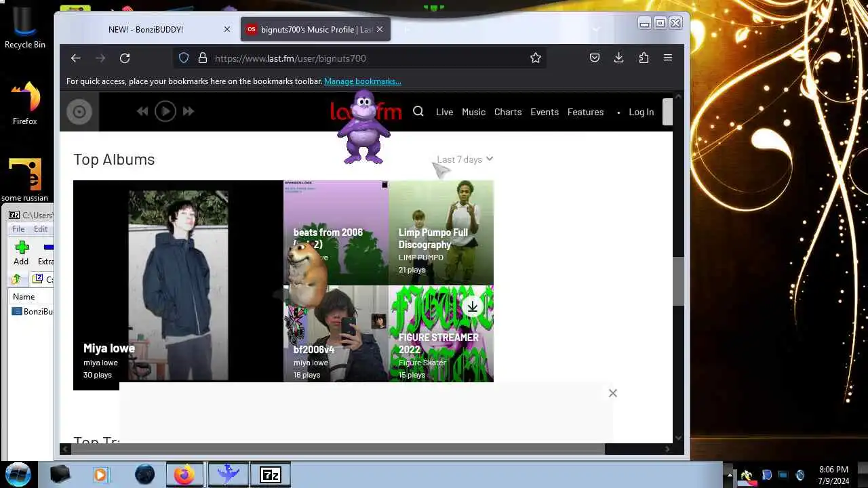The width and height of the screenshot is (868, 488).
Task: Open File menu in 7-Zip window
Action: pyautogui.click(x=18, y=229)
